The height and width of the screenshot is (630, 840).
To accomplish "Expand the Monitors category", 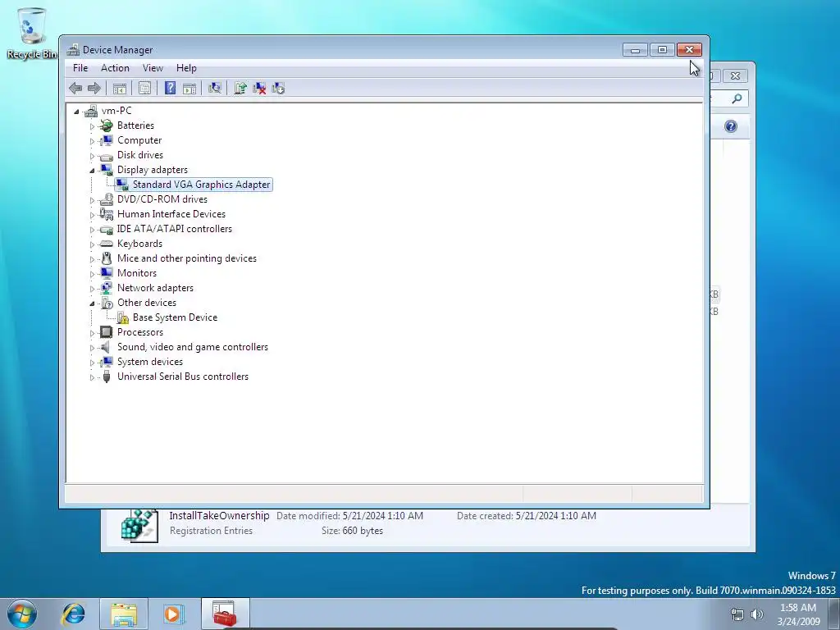I will point(92,274).
